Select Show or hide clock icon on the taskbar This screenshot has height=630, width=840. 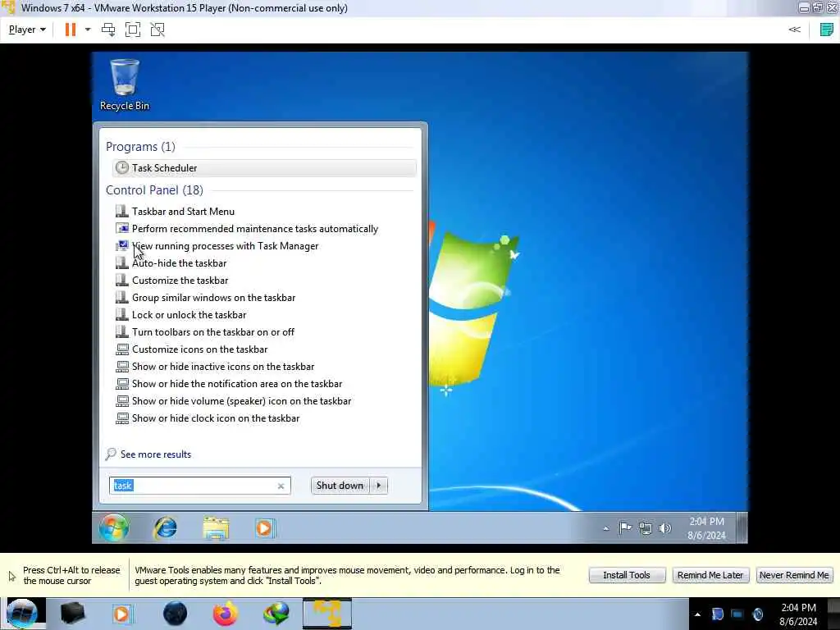click(216, 418)
